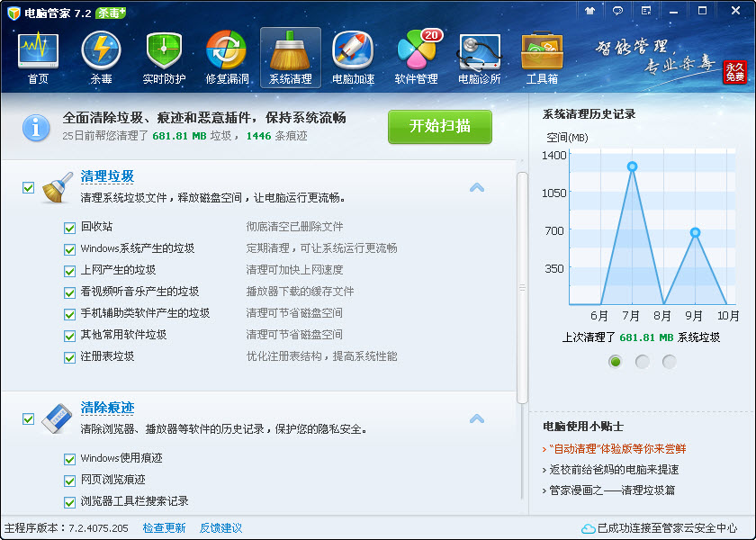This screenshot has height=540, width=756.
Task: Open the 清理垃圾 heading link
Action: click(107, 176)
